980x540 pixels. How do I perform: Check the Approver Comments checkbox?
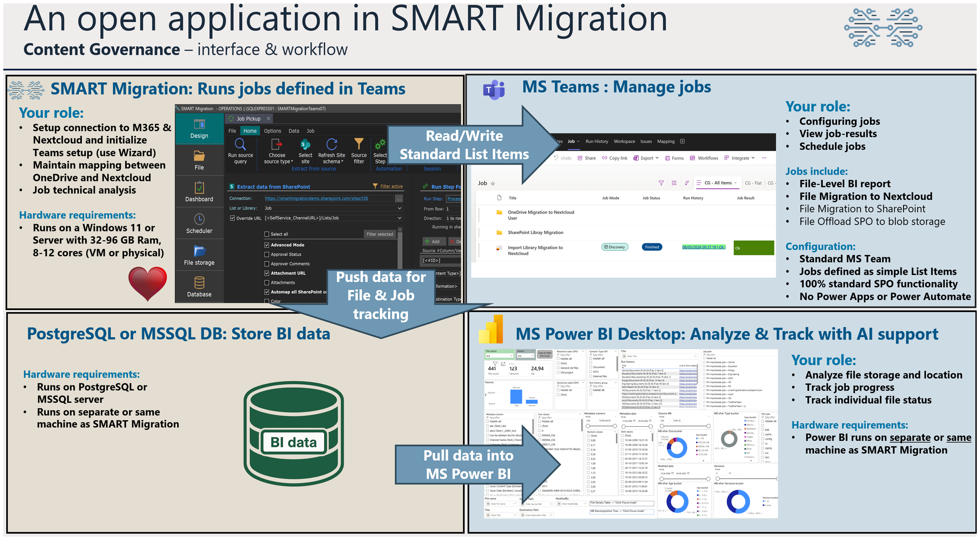coord(267,264)
